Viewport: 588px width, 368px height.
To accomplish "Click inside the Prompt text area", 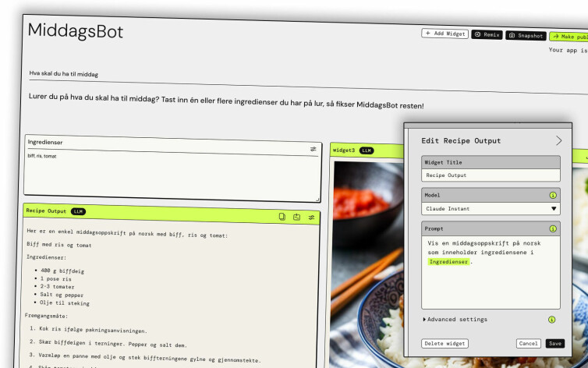I will coord(491,272).
